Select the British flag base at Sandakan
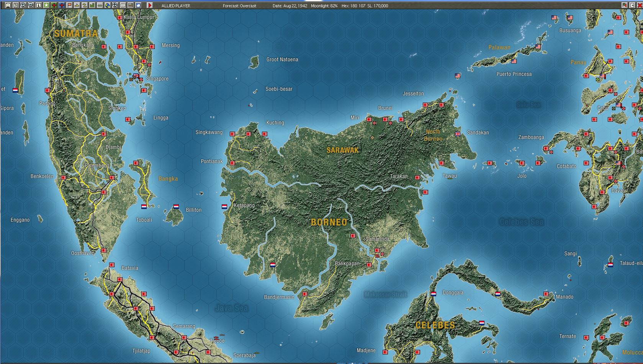Viewport: 643px width, 364px height. coord(458,134)
